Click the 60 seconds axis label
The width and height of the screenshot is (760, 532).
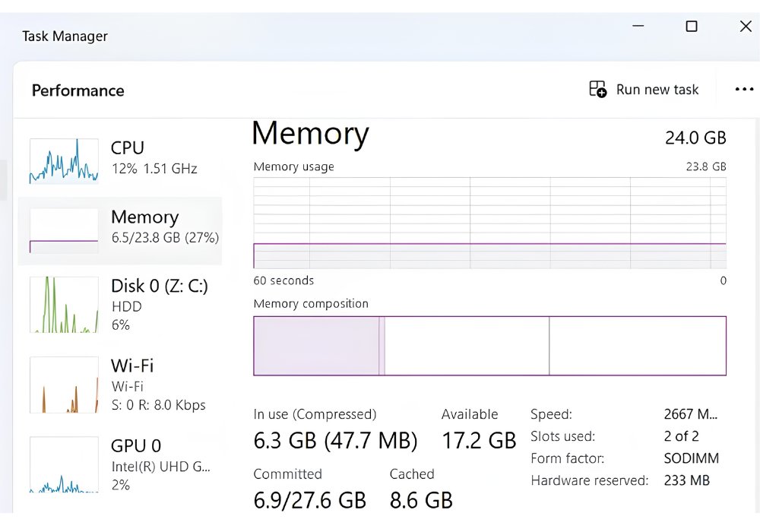coord(283,280)
